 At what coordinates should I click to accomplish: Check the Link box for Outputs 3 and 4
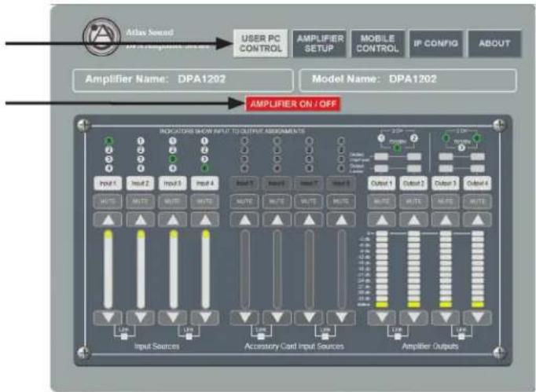(461, 337)
